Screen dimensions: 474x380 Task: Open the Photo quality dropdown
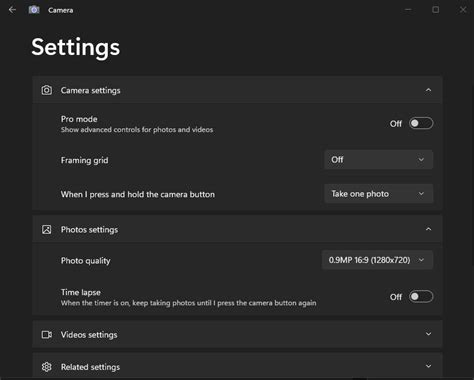click(x=377, y=260)
